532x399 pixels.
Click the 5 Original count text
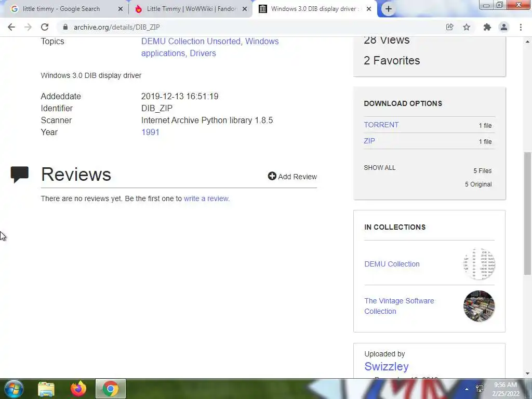(x=478, y=184)
